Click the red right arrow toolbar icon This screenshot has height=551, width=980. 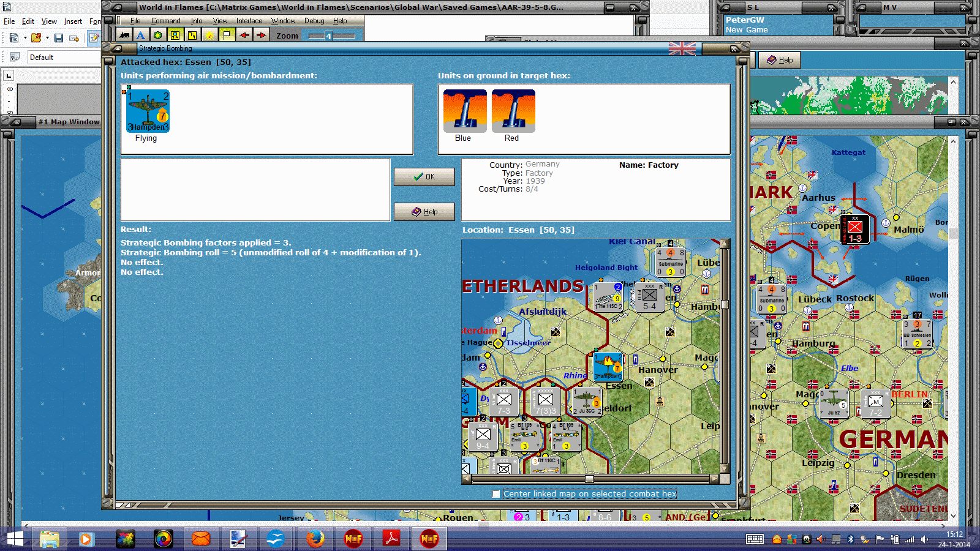(x=261, y=35)
